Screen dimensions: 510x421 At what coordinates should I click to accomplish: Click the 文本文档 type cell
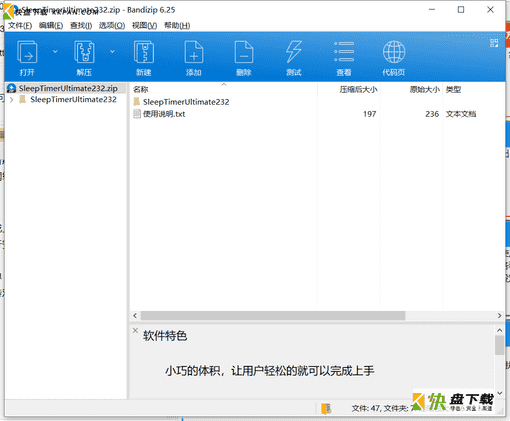click(x=461, y=114)
